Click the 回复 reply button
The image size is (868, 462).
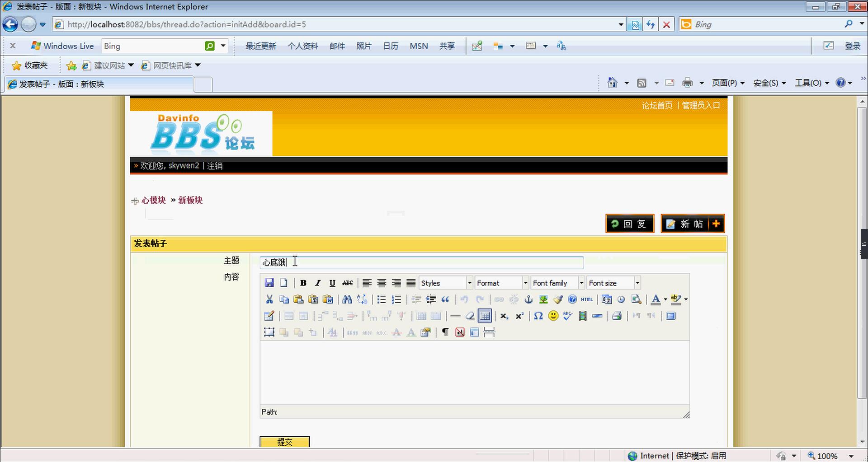[x=630, y=224]
